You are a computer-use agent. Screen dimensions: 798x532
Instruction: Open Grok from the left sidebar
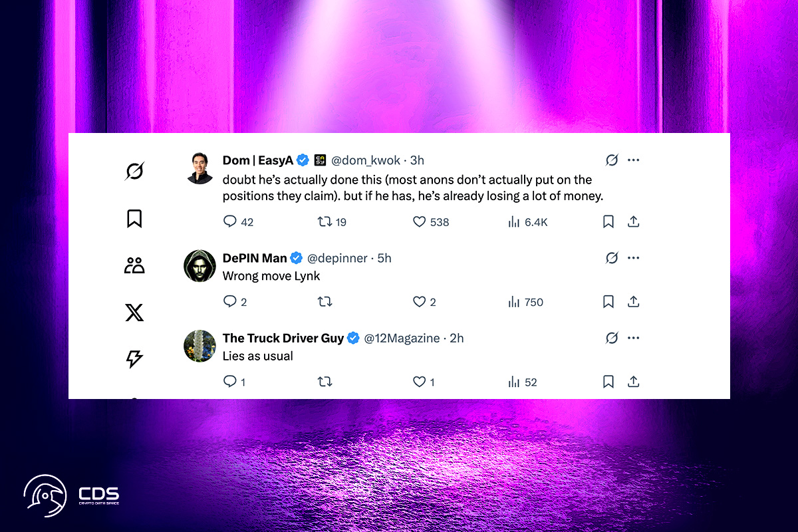(x=134, y=172)
